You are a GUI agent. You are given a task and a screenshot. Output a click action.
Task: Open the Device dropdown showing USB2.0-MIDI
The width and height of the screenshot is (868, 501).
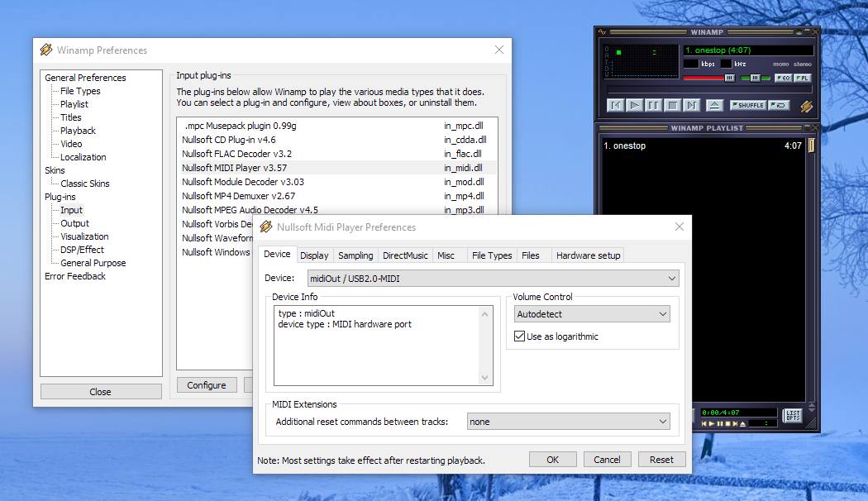(x=494, y=279)
